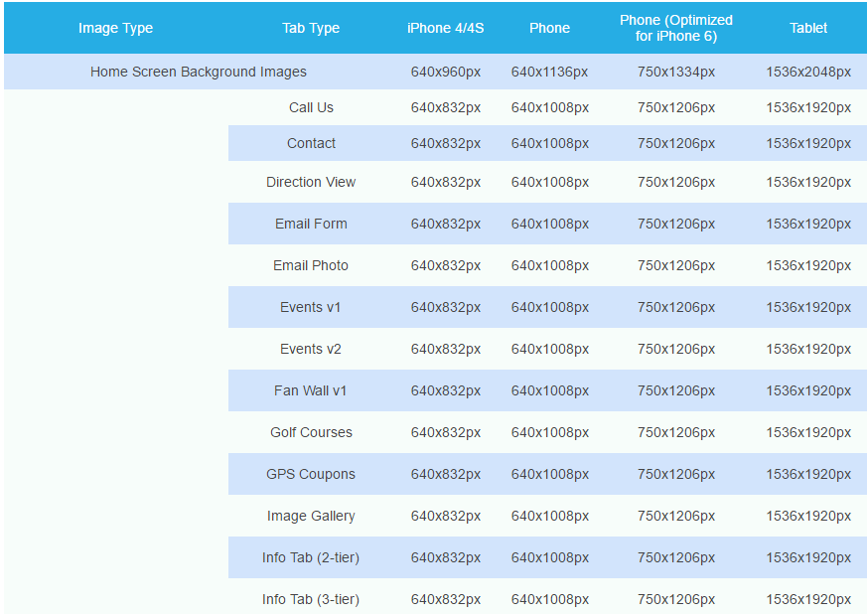Select the iPhone 4/4S column header
Screen dimensions: 868x614
coord(445,28)
